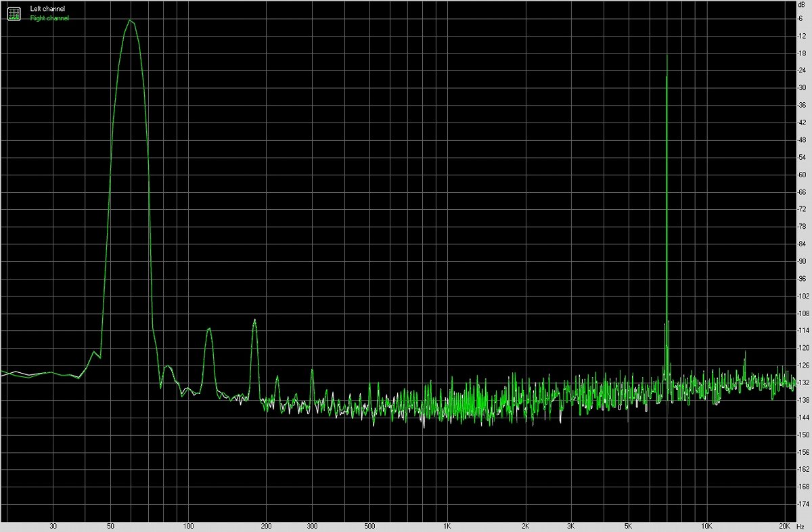Click the "-78" dB level label
Image resolution: width=812 pixels, height=532 pixels.
802,227
